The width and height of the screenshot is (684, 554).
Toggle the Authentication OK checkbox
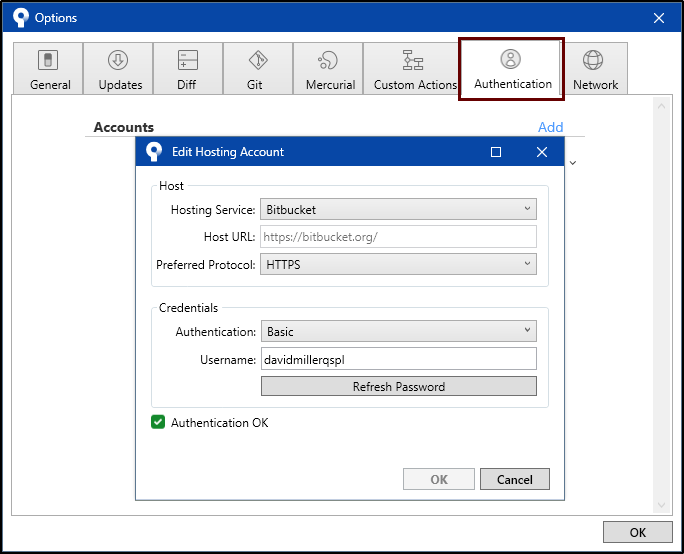pyautogui.click(x=158, y=423)
